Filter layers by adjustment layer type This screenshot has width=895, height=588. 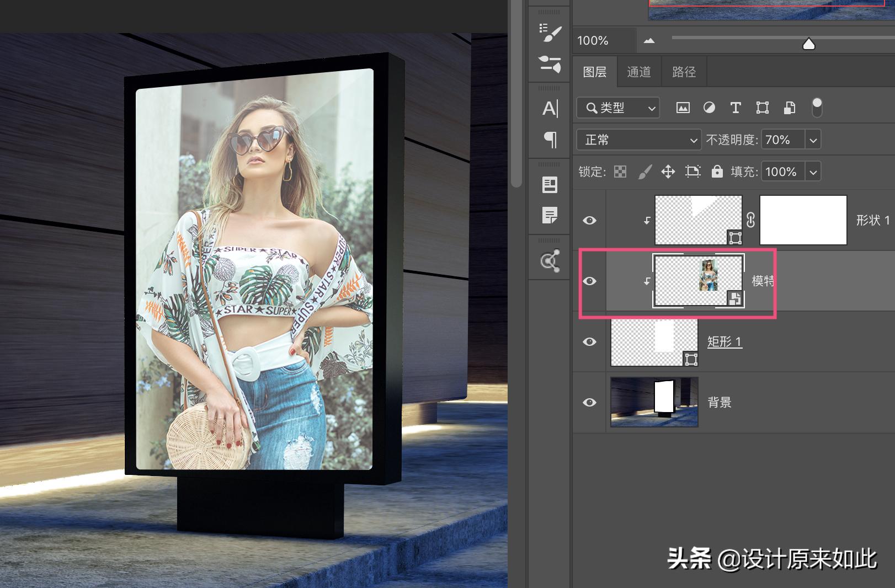[709, 108]
